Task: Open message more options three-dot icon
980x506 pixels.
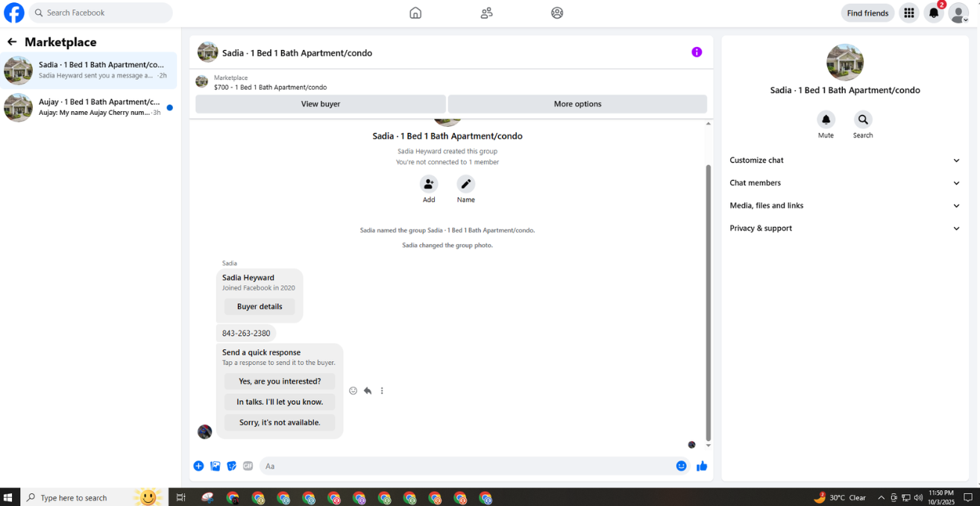Action: [382, 390]
